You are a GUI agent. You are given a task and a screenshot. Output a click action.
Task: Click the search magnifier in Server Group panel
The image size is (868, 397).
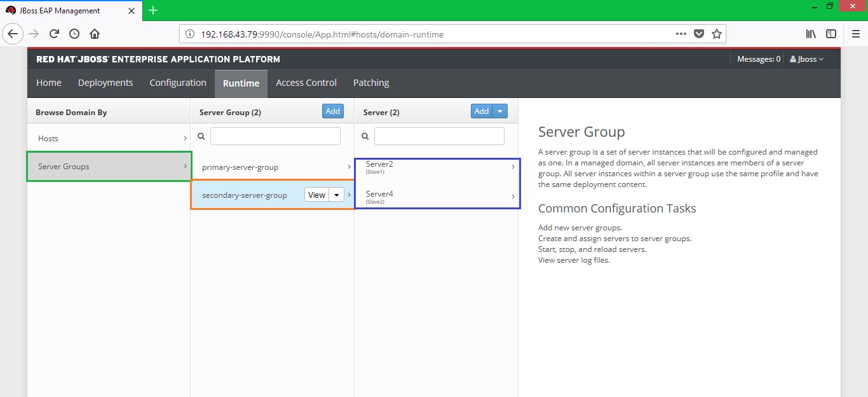pos(201,136)
